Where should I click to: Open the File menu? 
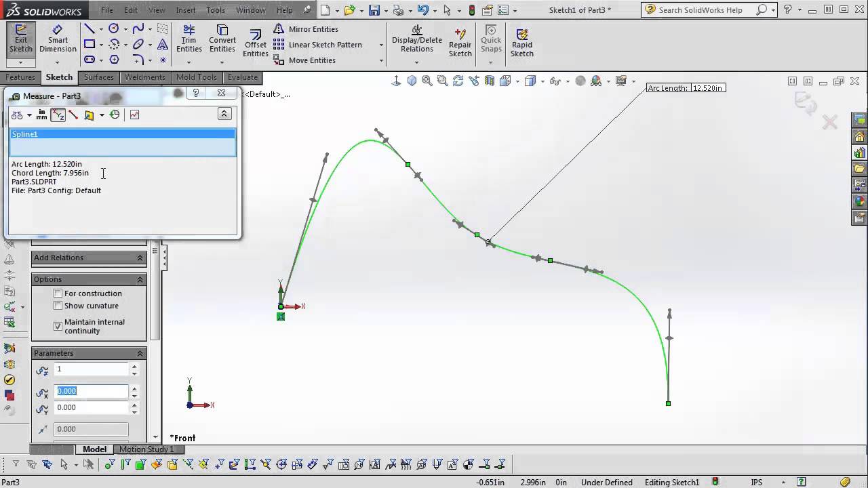click(107, 10)
